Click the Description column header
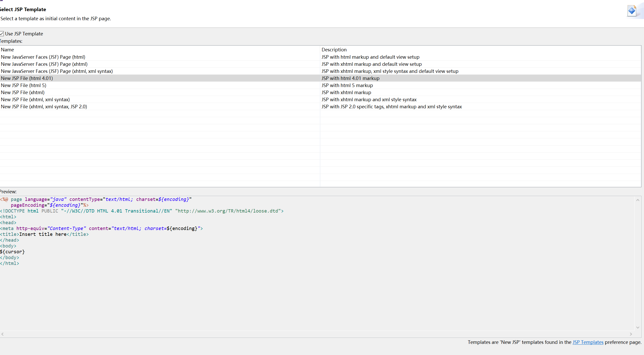644x355 pixels. tap(334, 50)
